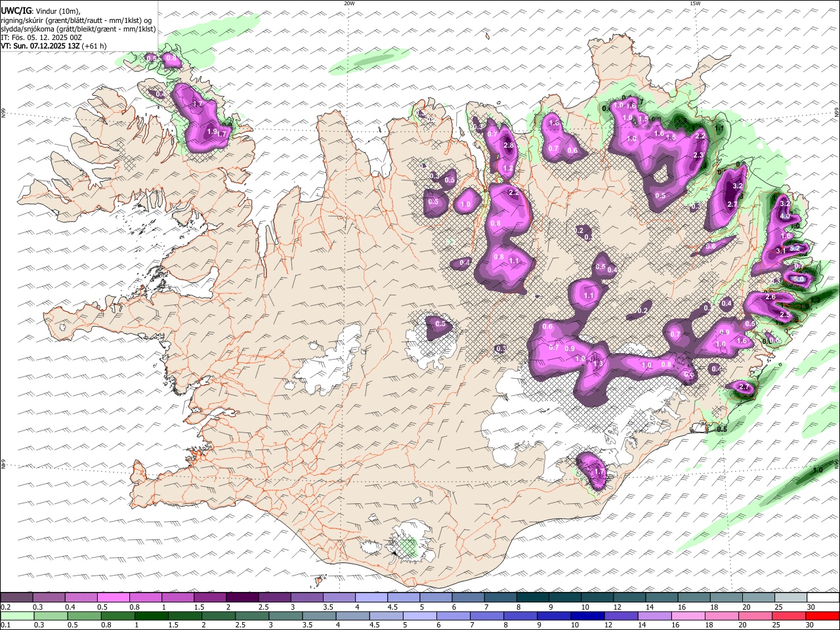
Task: Click the hot pink swatch starting at 20 in rain scale
Action: 755,616
